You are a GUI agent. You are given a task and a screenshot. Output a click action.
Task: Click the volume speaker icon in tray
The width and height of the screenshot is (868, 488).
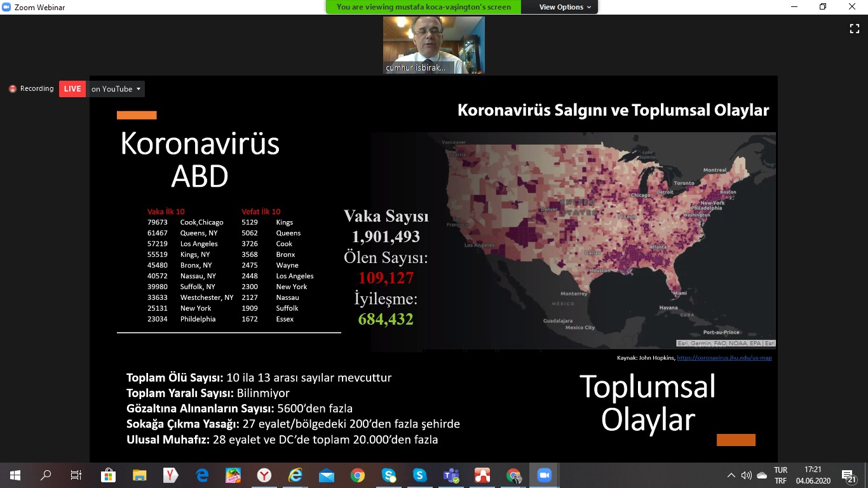tap(747, 475)
